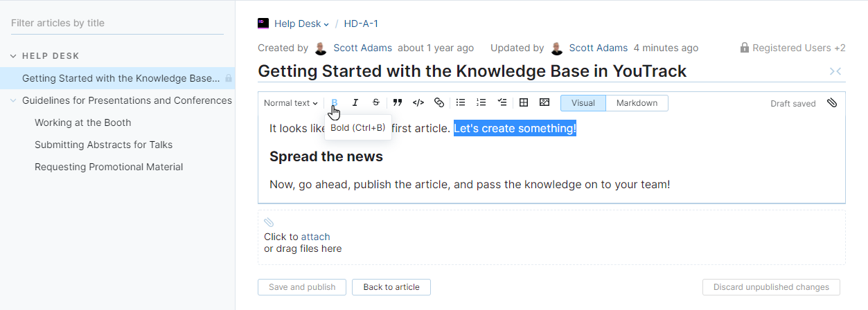Create a numbered list
The height and width of the screenshot is (310, 868).
pyautogui.click(x=481, y=103)
